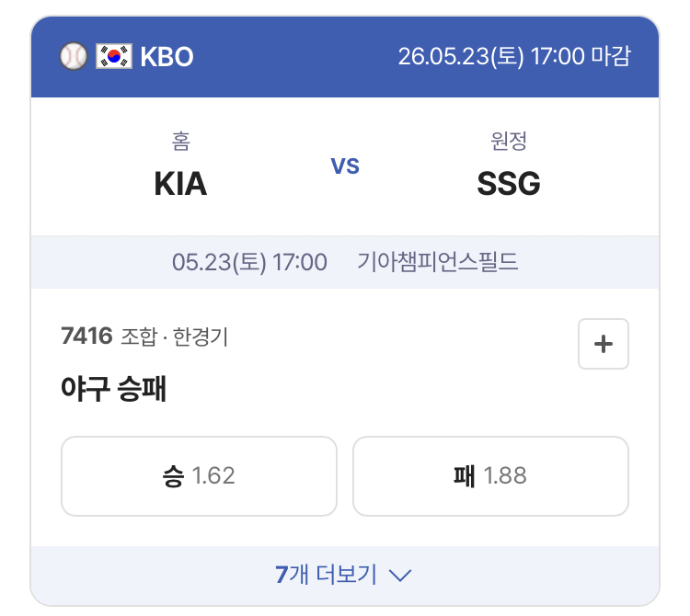Click the away team name SSG
690x616 pixels.
[x=509, y=184]
